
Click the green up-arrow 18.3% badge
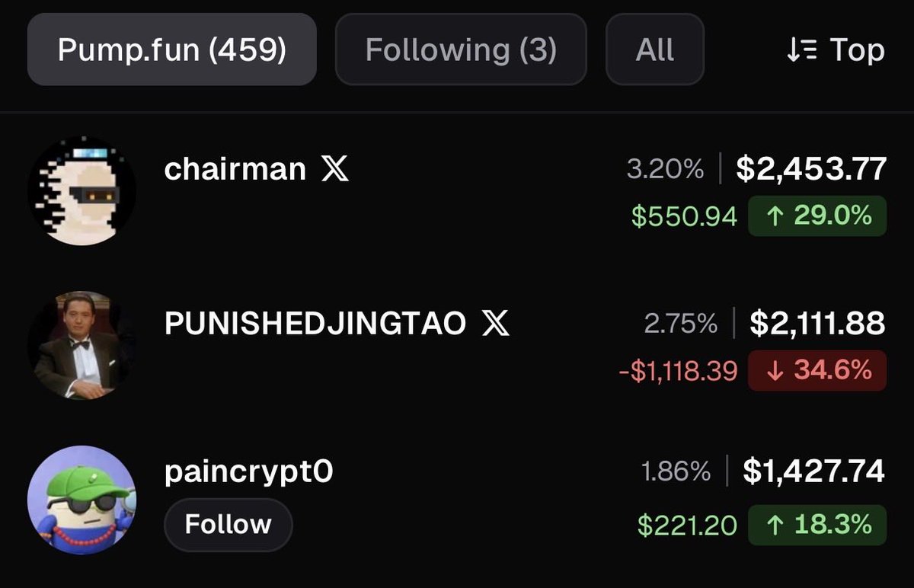point(817,525)
